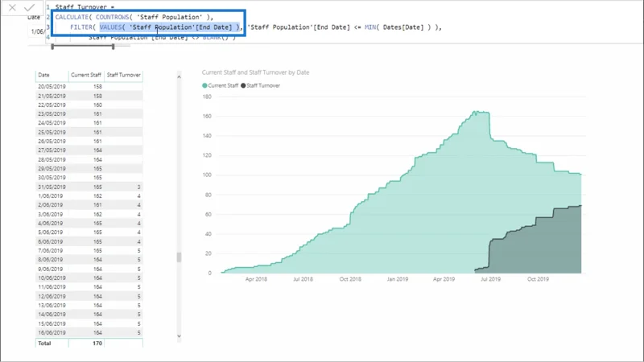This screenshot has height=362, width=644.
Task: Click the Current Staff legend label
Action: pos(223,86)
